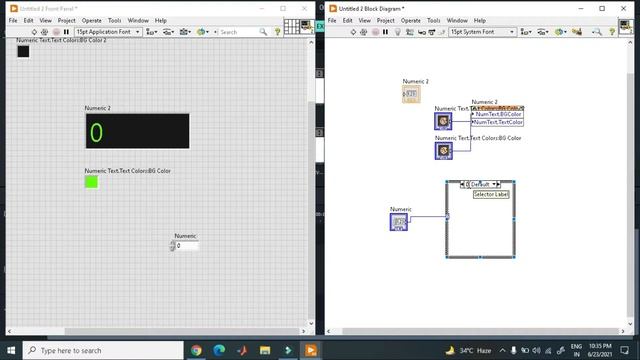Open Reorder menu in Block Diagram toolbar
The width and height of the screenshot is (640, 360).
tap(560, 32)
